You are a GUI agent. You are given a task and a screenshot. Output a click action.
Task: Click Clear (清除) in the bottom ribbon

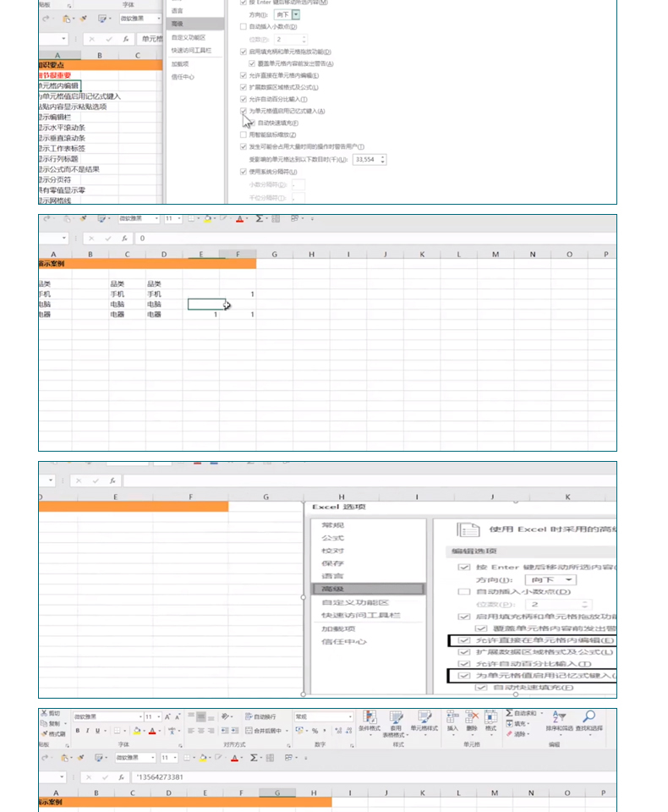tap(517, 734)
